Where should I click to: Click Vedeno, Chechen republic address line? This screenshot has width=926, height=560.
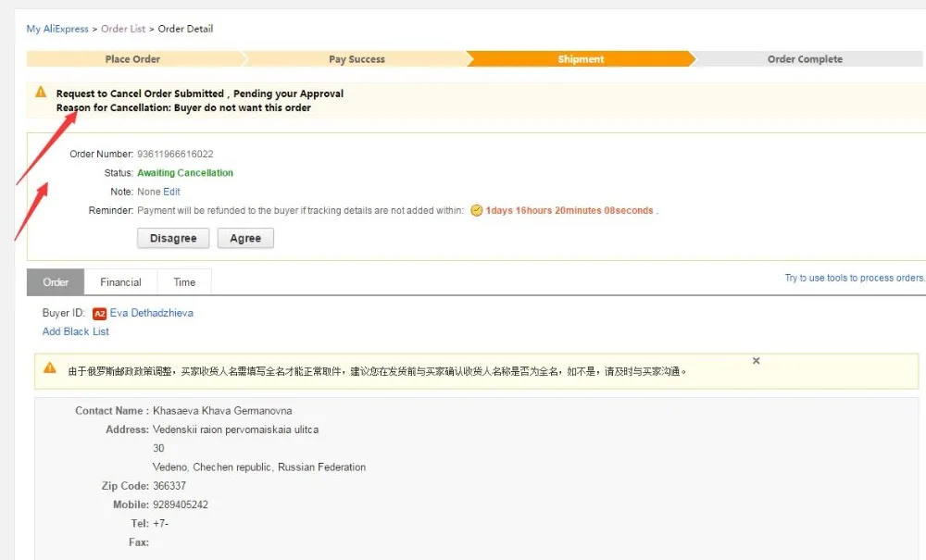coord(259,467)
